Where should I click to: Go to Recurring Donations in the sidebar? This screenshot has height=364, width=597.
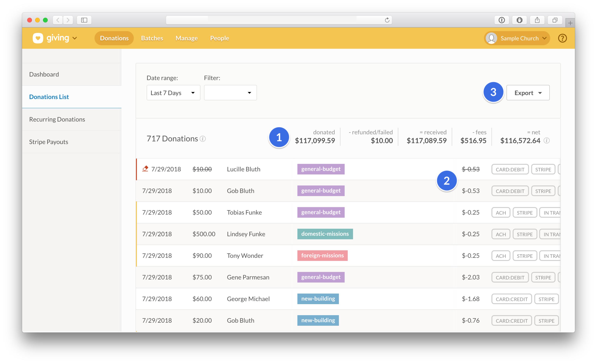pyautogui.click(x=57, y=119)
